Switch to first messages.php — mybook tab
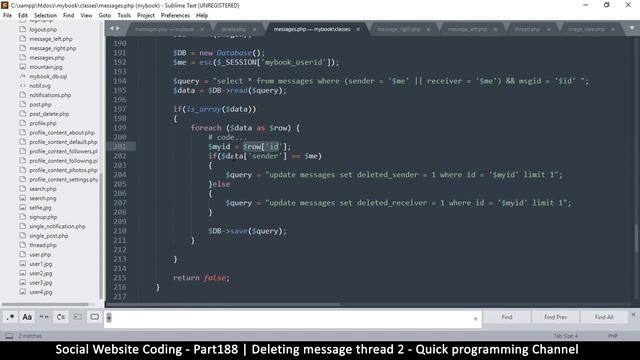640x360 pixels. [164, 29]
